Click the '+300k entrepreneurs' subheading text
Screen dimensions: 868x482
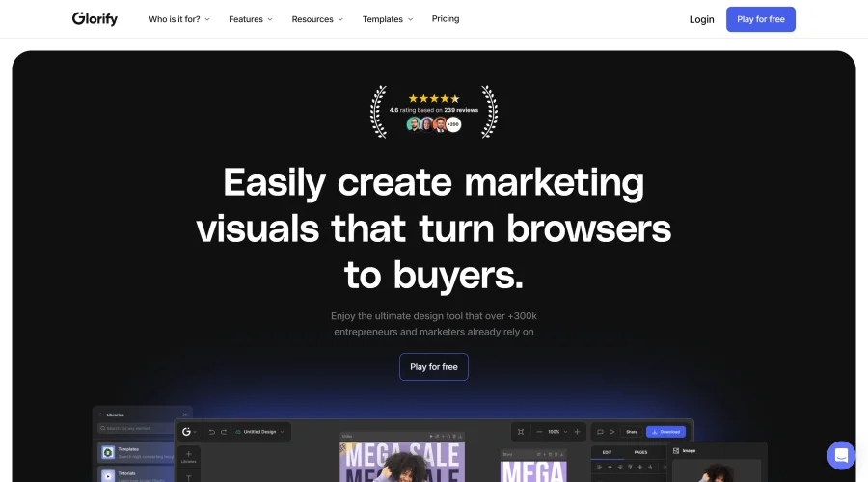coord(434,324)
